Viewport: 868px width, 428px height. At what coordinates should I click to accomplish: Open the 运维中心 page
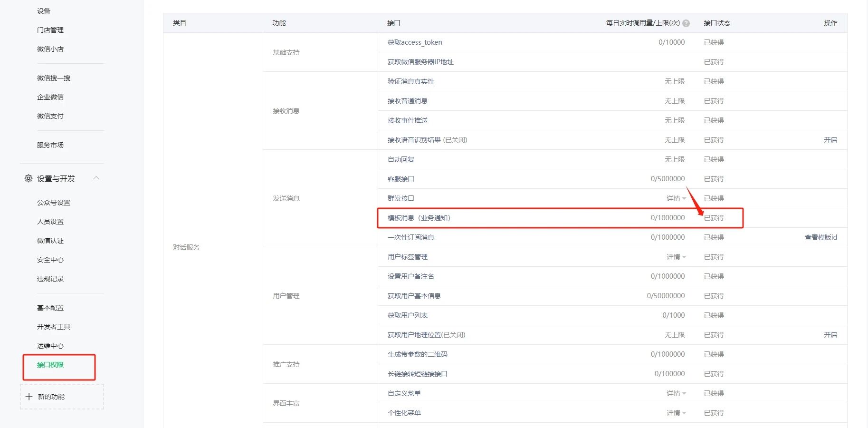(x=49, y=345)
